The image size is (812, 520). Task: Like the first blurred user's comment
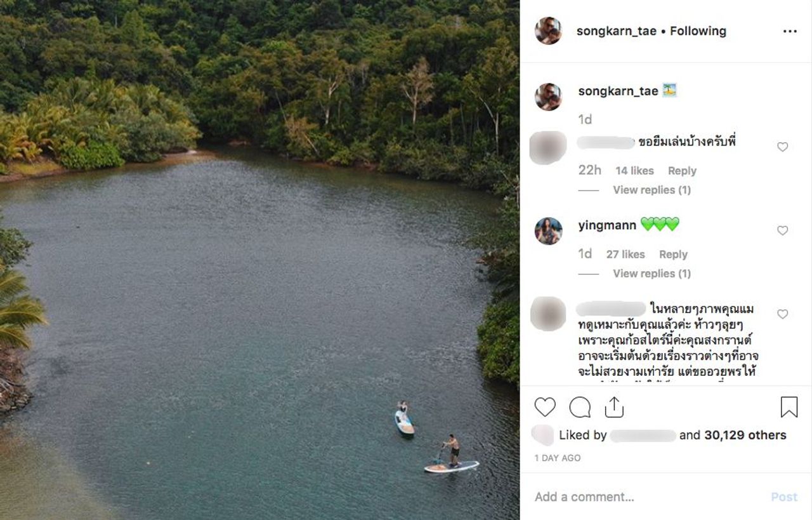click(783, 147)
